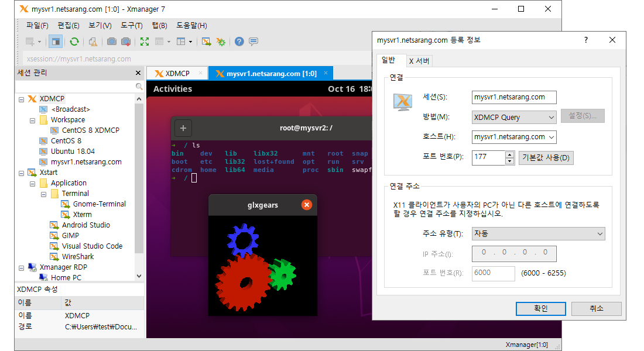This screenshot has width=644, height=351.
Task: Decrease port number with spinner down arrow
Action: [509, 161]
